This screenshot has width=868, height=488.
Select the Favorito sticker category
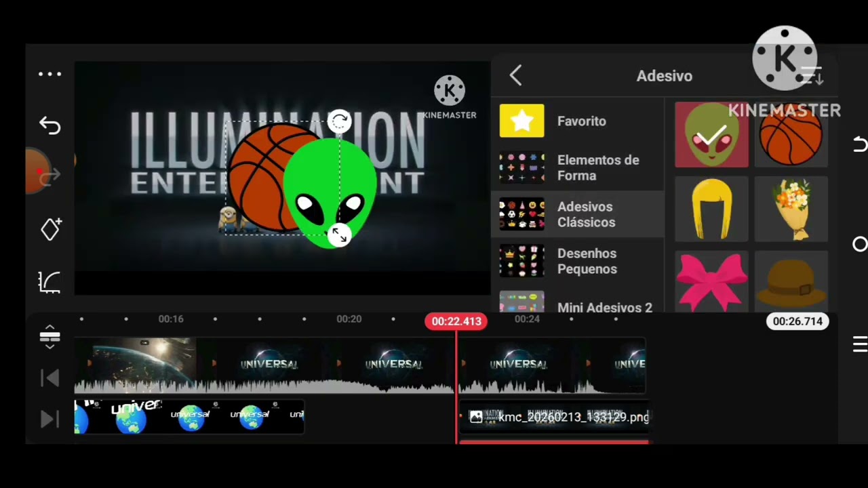point(578,121)
